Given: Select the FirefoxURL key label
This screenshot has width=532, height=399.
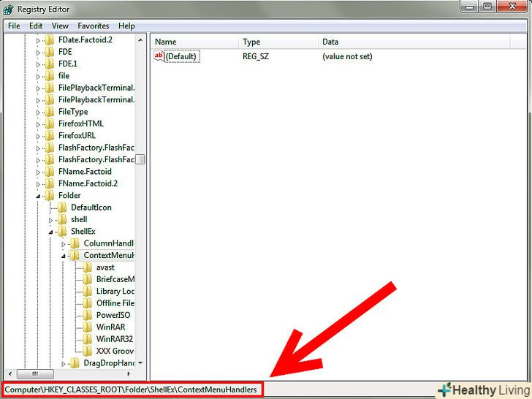Looking at the screenshot, I should (77, 136).
